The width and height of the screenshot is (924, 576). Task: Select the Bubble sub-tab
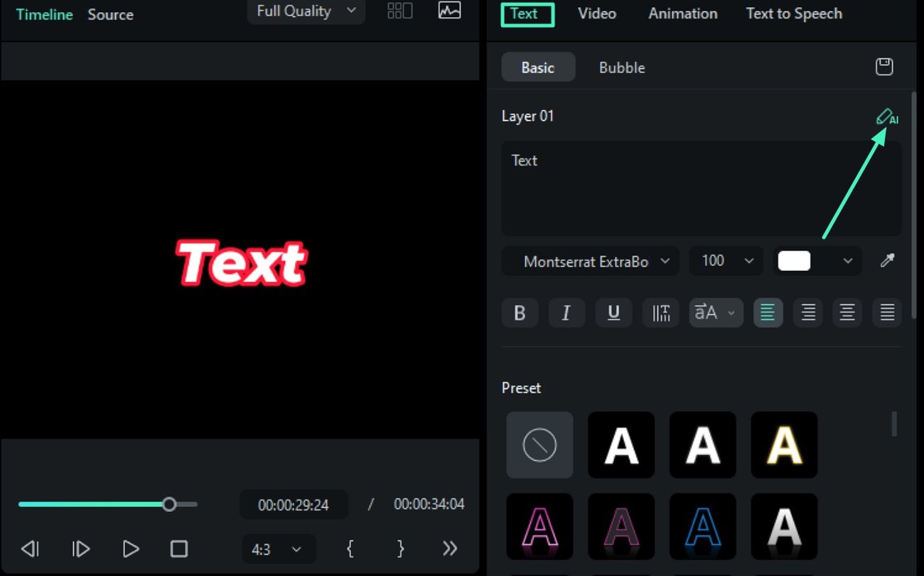pos(622,68)
